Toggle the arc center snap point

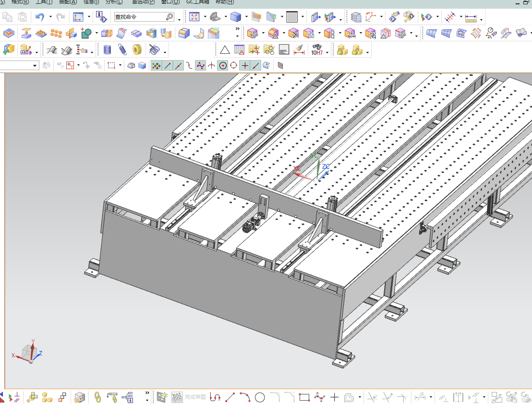[x=223, y=65]
